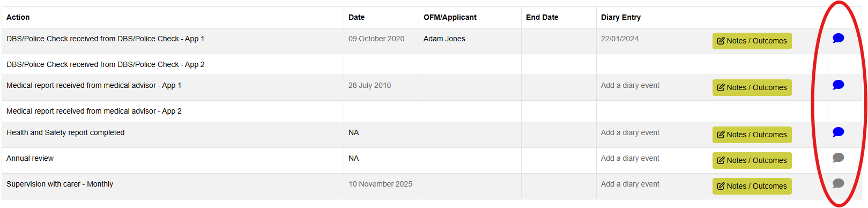Screen dimensions: 868x208
Task: Open Notes / Outcomes for Annual review
Action: tap(752, 160)
